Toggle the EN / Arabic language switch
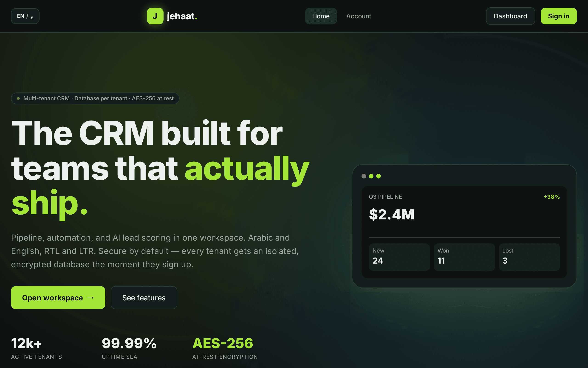588x368 pixels. tap(25, 16)
